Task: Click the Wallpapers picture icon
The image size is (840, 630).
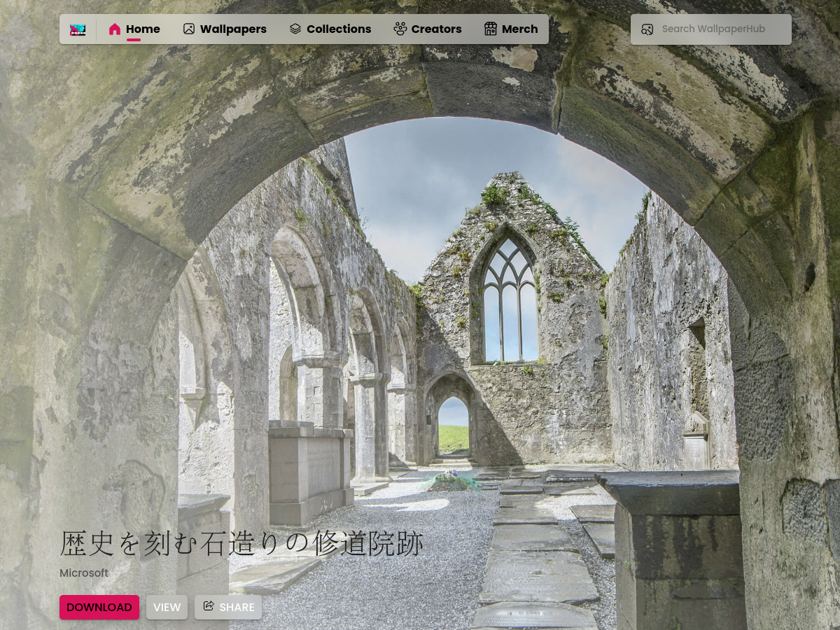Action: (x=189, y=29)
